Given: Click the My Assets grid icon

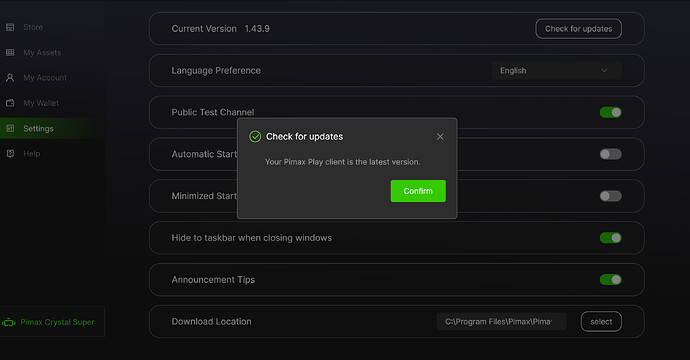Looking at the screenshot, I should point(10,52).
